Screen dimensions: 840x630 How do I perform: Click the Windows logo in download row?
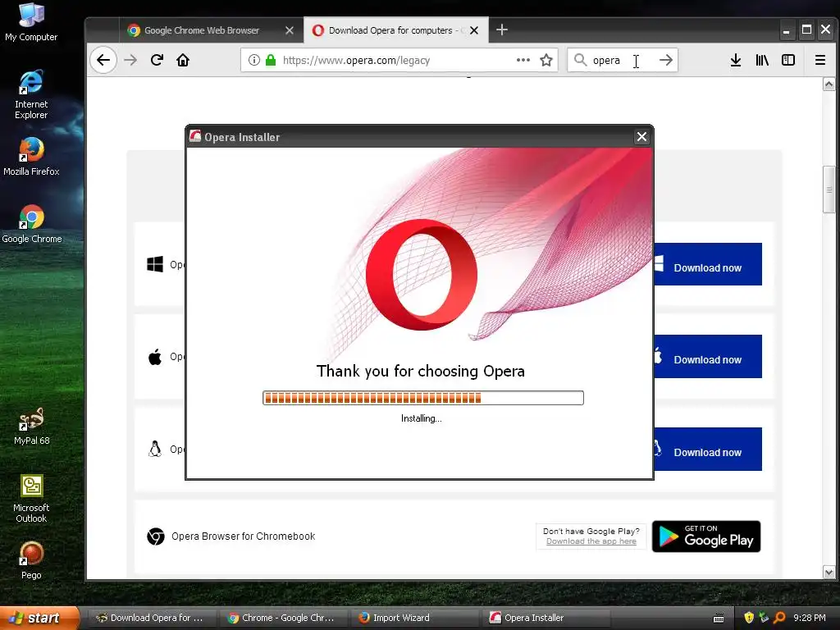coord(155,264)
